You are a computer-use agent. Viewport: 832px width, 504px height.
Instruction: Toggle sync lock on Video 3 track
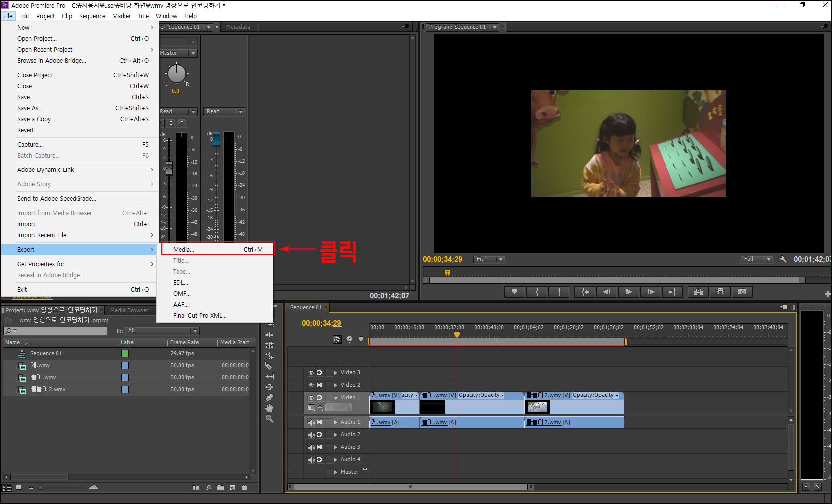click(320, 373)
